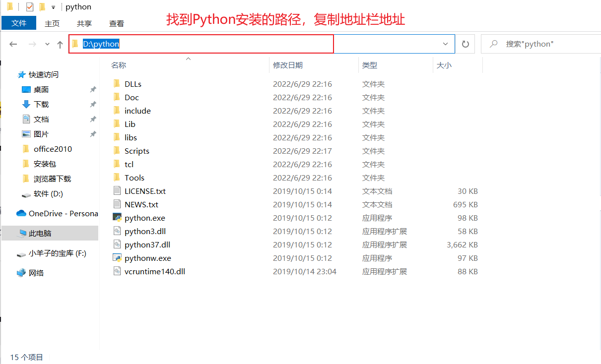This screenshot has width=601, height=364.
Task: Click the NEWS.txt file icon
Action: [117, 204]
